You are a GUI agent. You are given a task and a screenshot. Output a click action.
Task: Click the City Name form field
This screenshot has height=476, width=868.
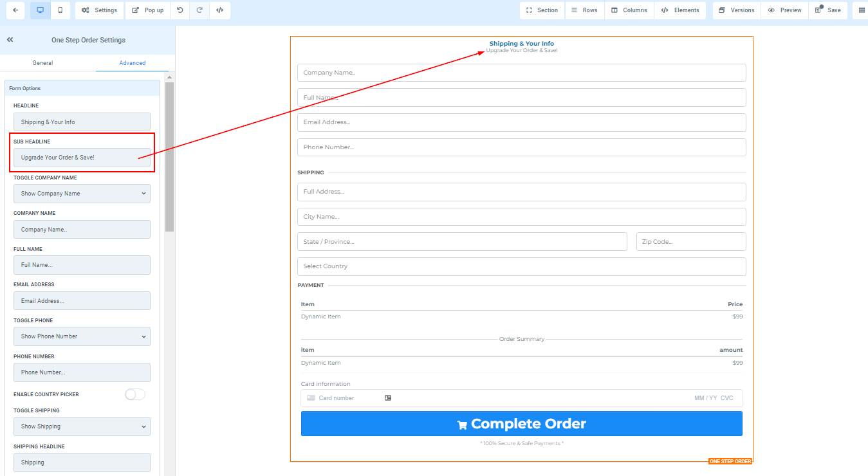point(522,217)
